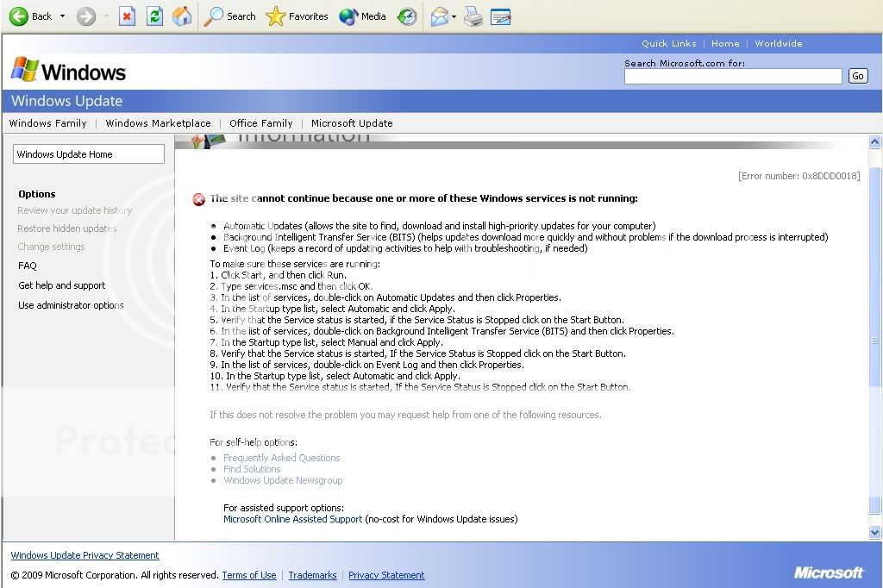Click the Print icon in the toolbar
The width and height of the screenshot is (883, 588).
pyautogui.click(x=473, y=17)
